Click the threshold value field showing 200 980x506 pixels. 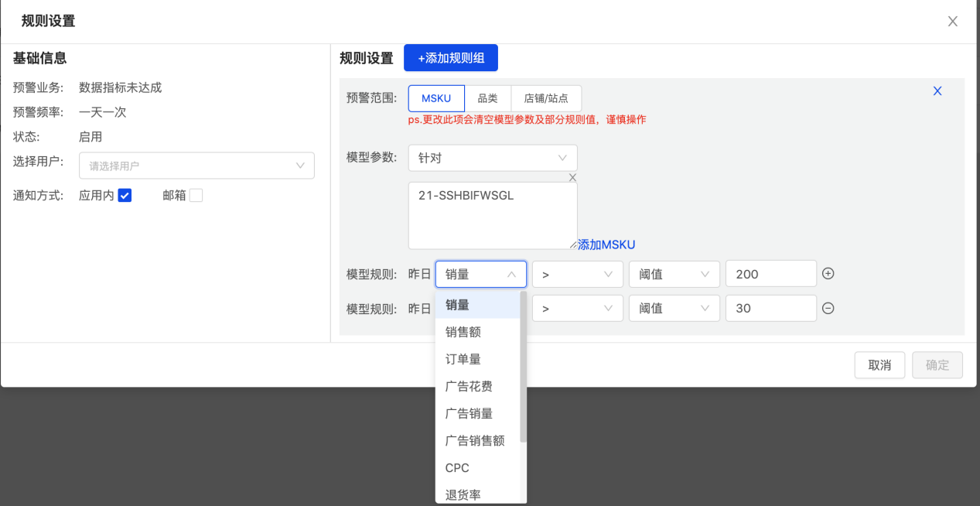click(770, 273)
